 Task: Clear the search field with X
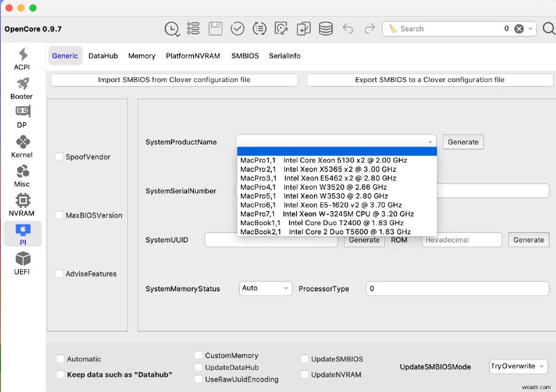tap(518, 28)
